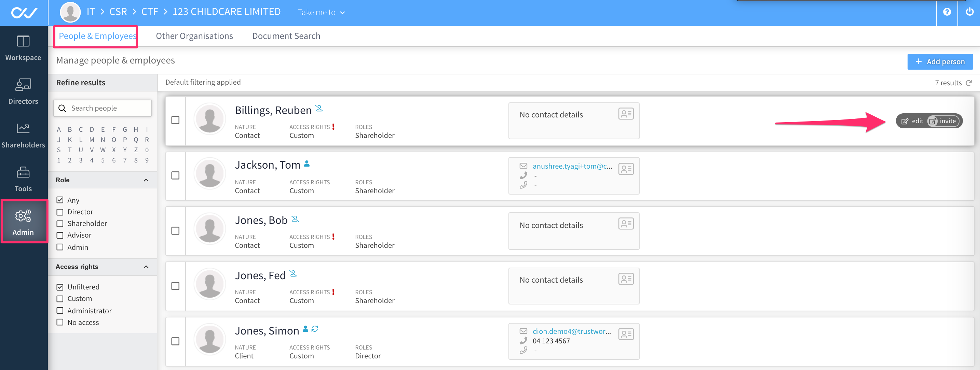Image resolution: width=980 pixels, height=370 pixels.
Task: Switch to Other Organisations tab
Action: point(194,36)
